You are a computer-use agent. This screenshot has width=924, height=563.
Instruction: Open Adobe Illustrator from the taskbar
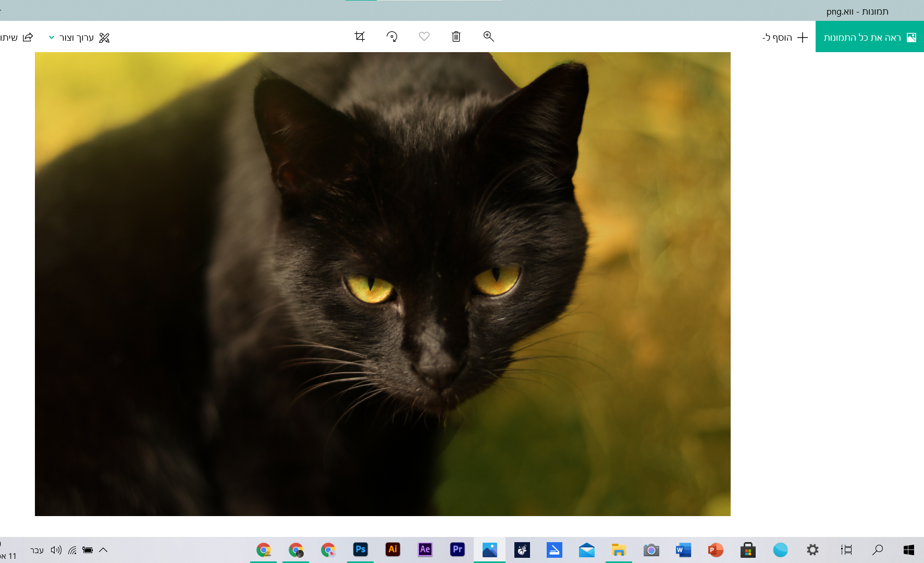[393, 549]
